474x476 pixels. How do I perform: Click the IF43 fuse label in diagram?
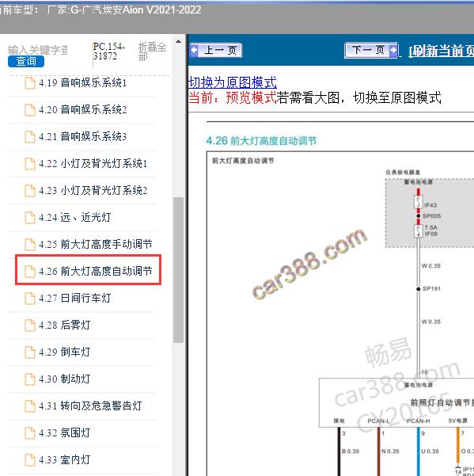click(430, 205)
